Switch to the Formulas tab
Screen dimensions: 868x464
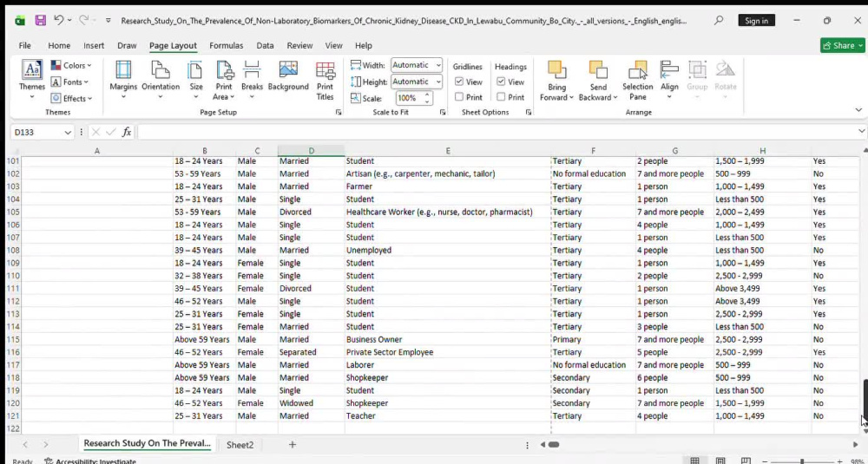click(x=226, y=45)
